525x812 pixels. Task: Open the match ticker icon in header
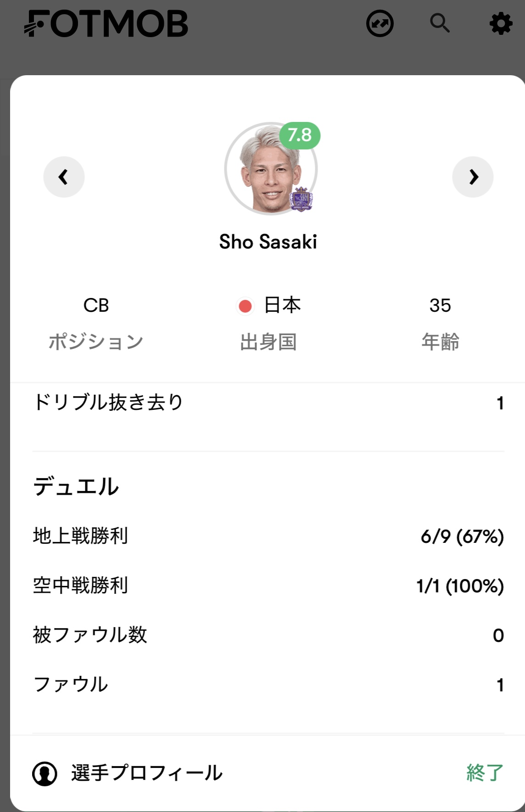pyautogui.click(x=380, y=23)
